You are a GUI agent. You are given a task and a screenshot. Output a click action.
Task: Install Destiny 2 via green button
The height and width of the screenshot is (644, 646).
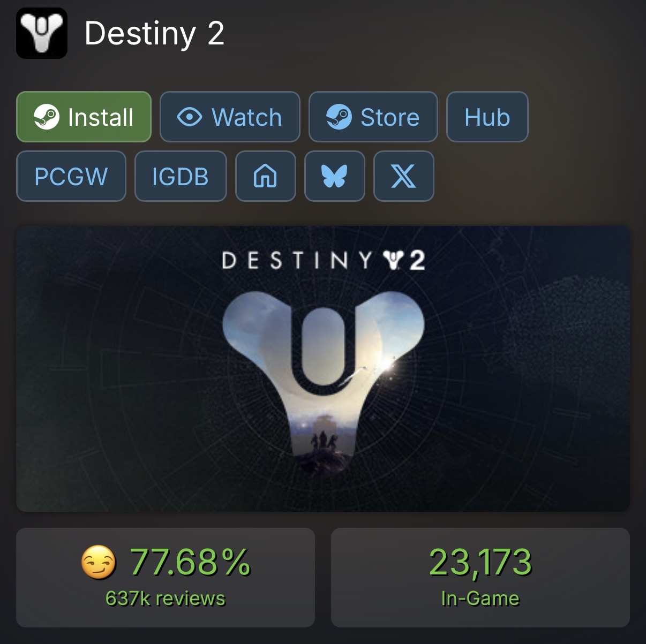[x=84, y=117]
